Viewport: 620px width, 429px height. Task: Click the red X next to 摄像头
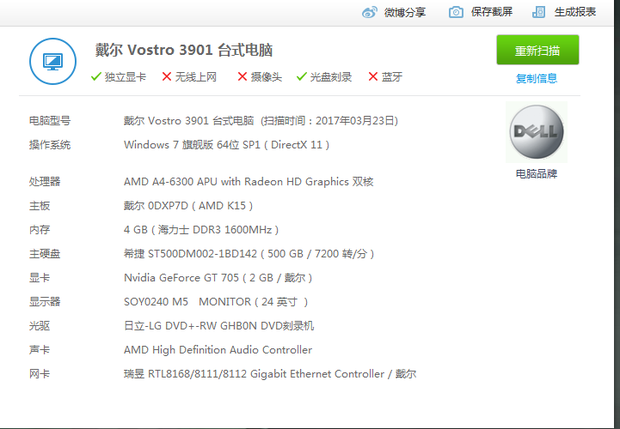click(242, 76)
